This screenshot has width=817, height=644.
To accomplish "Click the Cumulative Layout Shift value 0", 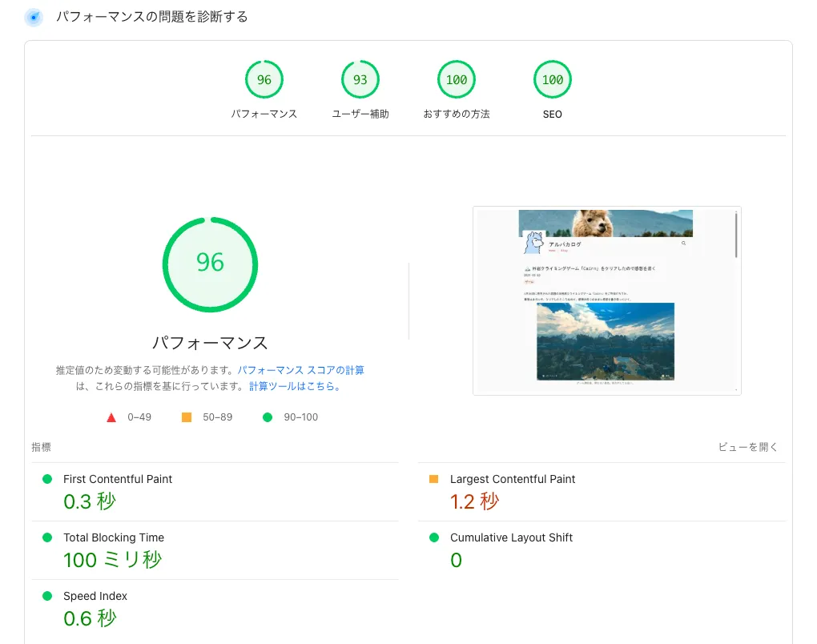I will pos(456,560).
